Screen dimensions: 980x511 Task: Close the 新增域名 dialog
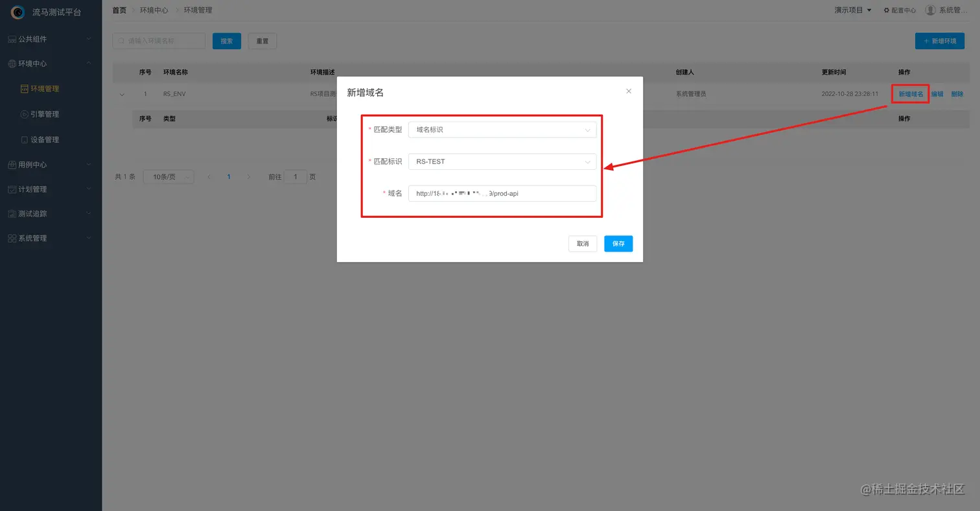629,91
